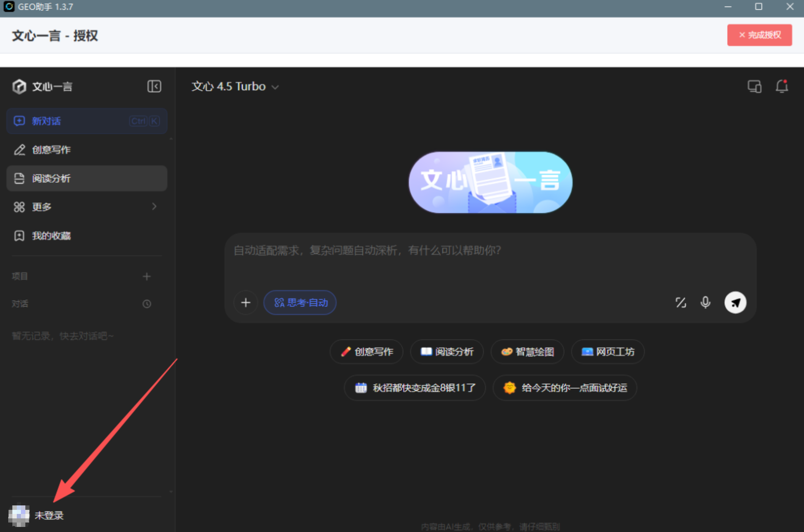
Task: Click the 智慧绘图 suggestion chip
Action: click(x=527, y=352)
